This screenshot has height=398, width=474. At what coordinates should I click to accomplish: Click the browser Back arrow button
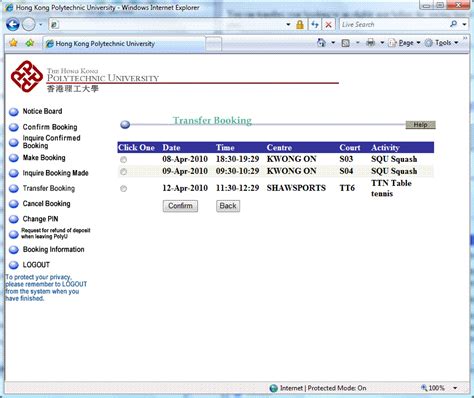13,24
